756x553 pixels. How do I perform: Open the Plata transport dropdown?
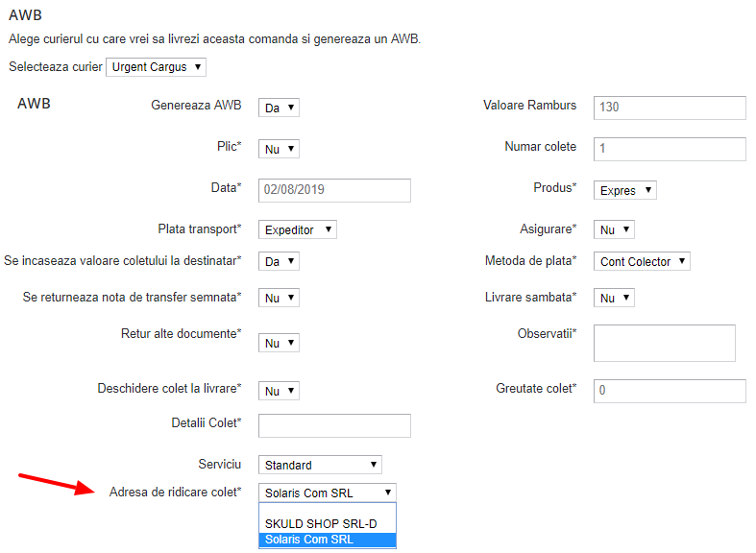298,230
